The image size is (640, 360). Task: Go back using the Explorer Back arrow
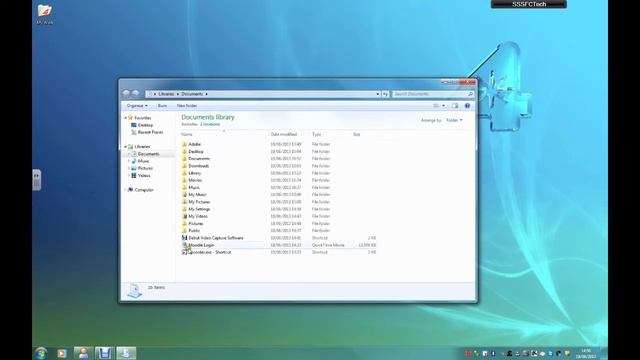pyautogui.click(x=126, y=93)
